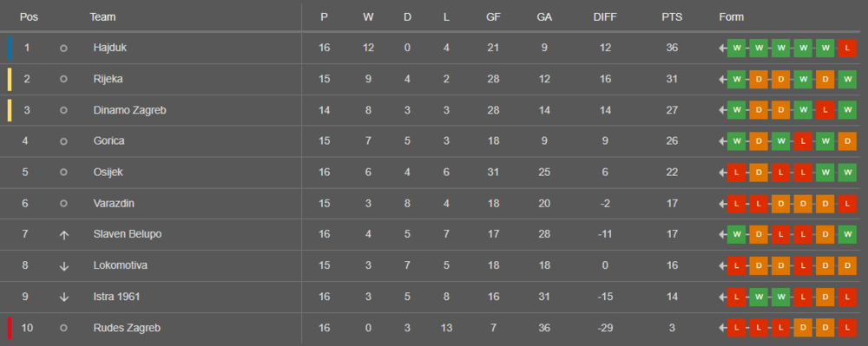Viewport: 868px width, 346px height.
Task: Click Hajduk's red L form badge
Action: point(847,48)
